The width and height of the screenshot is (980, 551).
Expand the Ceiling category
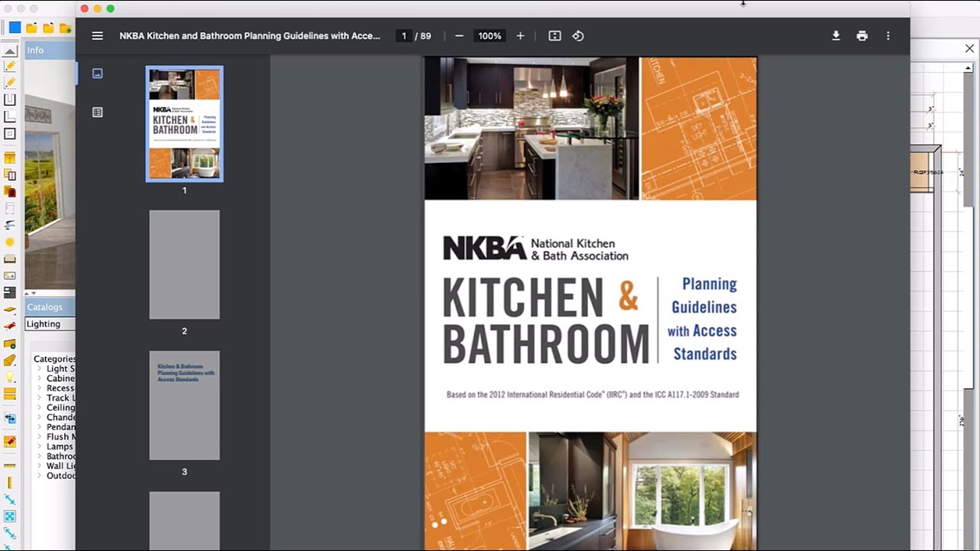pos(39,408)
